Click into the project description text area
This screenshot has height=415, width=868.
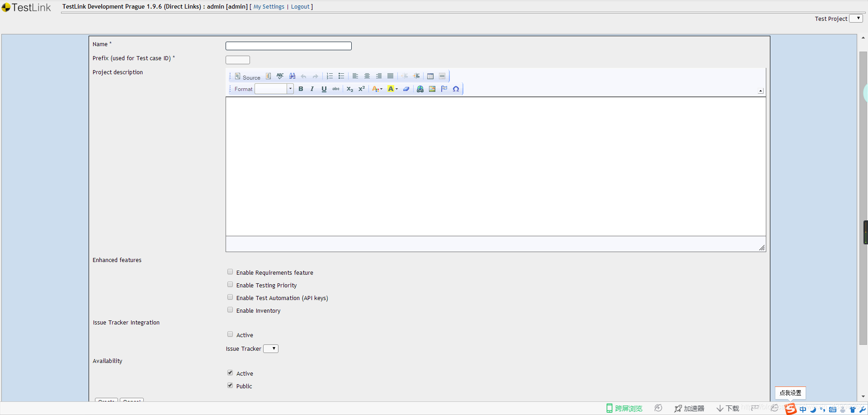click(495, 166)
